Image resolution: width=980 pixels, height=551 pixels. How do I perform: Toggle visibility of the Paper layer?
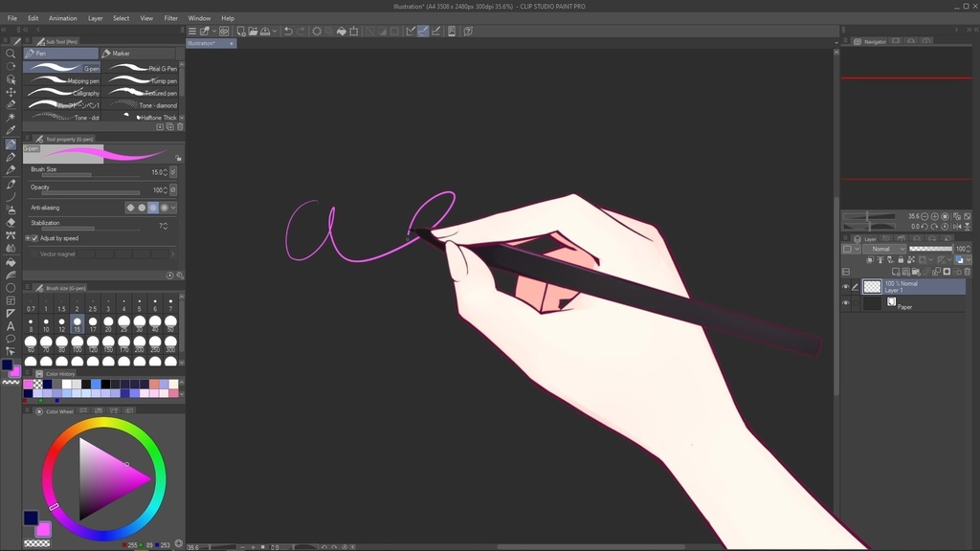[846, 301]
